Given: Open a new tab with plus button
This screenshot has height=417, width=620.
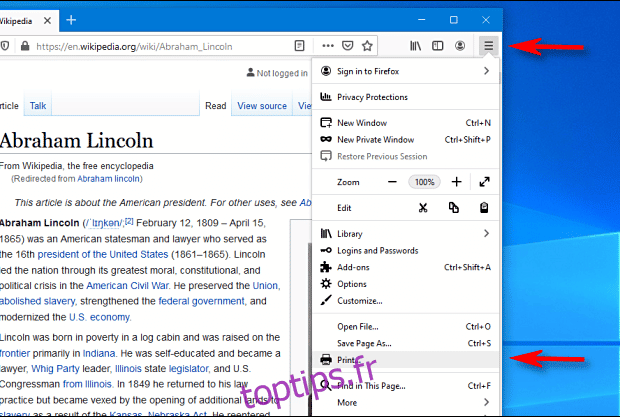Looking at the screenshot, I should click(x=71, y=20).
